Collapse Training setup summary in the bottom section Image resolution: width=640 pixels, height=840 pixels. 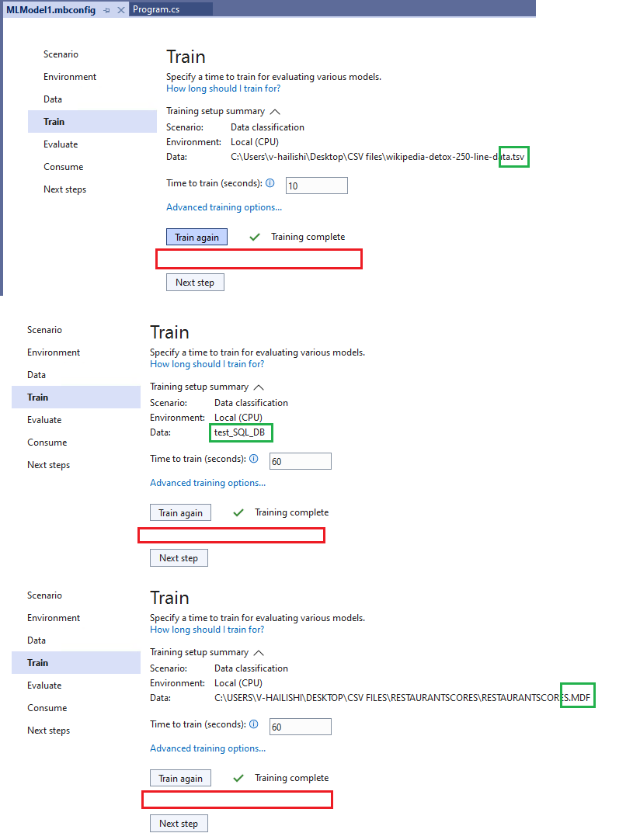click(259, 652)
